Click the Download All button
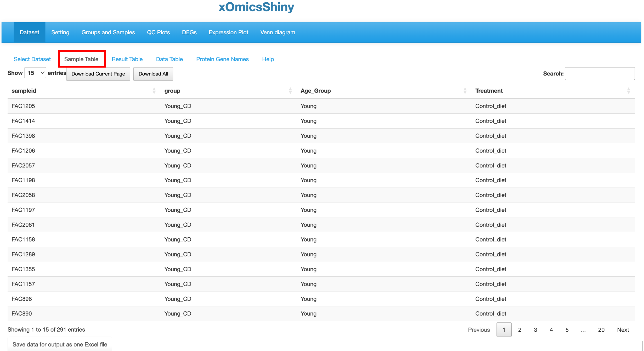644x351 pixels. pyautogui.click(x=153, y=74)
